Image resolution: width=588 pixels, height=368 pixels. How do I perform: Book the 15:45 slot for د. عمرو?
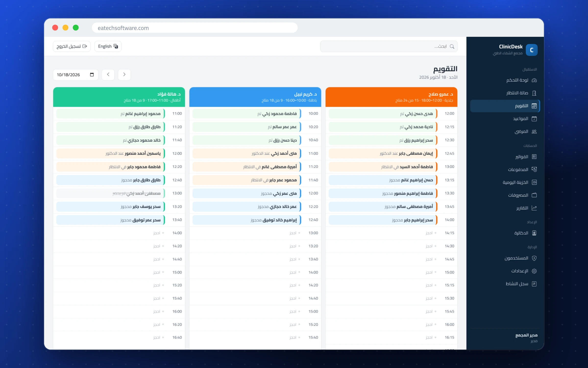click(431, 311)
